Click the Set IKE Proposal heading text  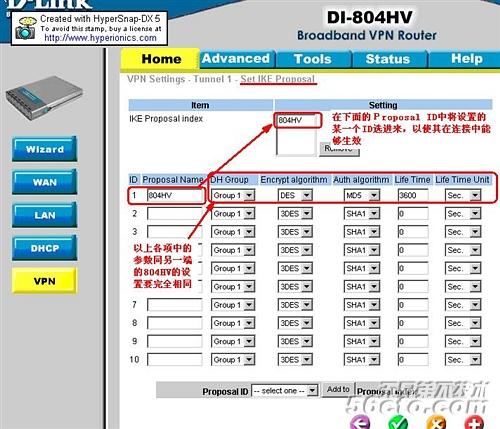click(x=278, y=79)
